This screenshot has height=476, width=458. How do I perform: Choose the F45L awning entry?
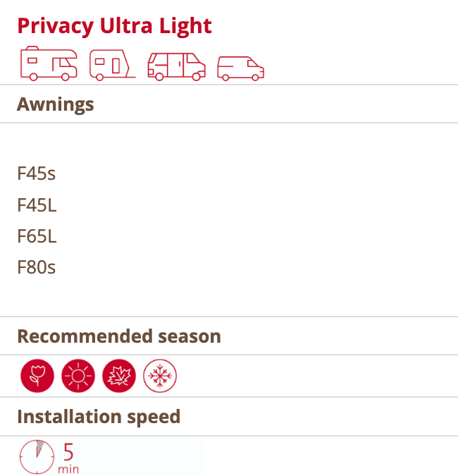click(37, 205)
